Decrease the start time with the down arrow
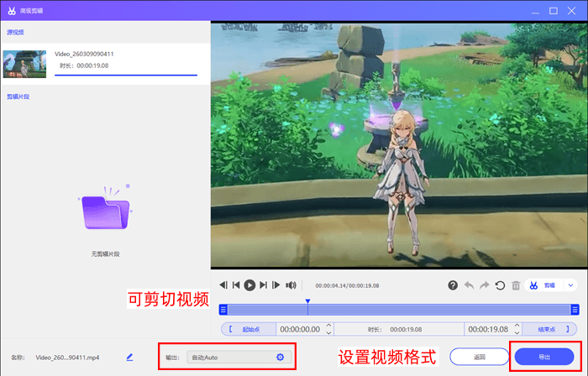The height and width of the screenshot is (376, 588). [x=329, y=332]
